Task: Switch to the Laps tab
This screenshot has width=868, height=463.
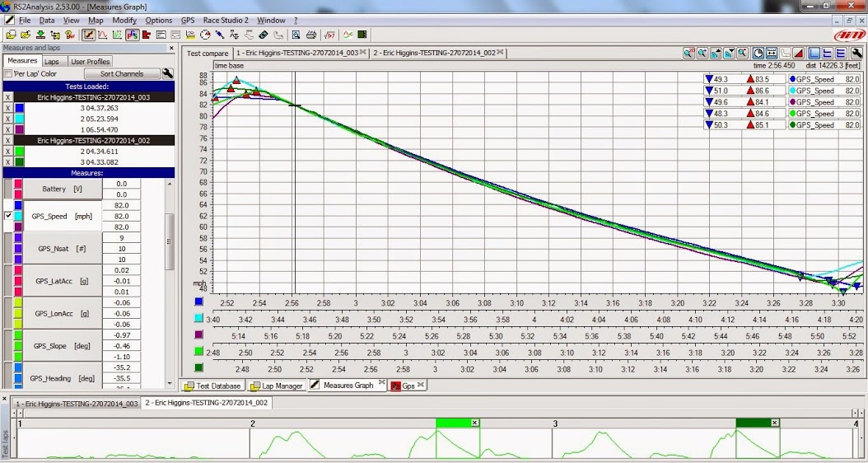Action: (x=52, y=61)
